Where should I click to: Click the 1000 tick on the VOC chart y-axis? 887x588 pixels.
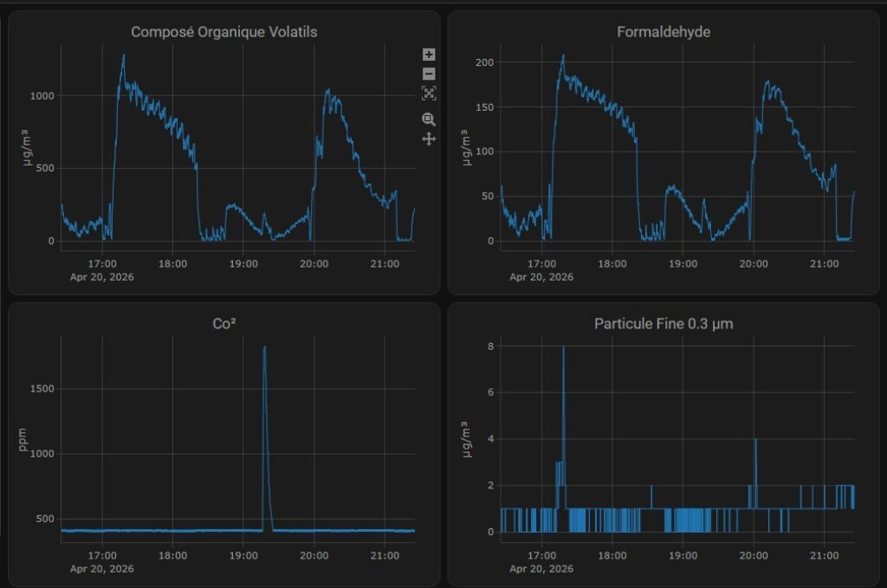coord(42,95)
